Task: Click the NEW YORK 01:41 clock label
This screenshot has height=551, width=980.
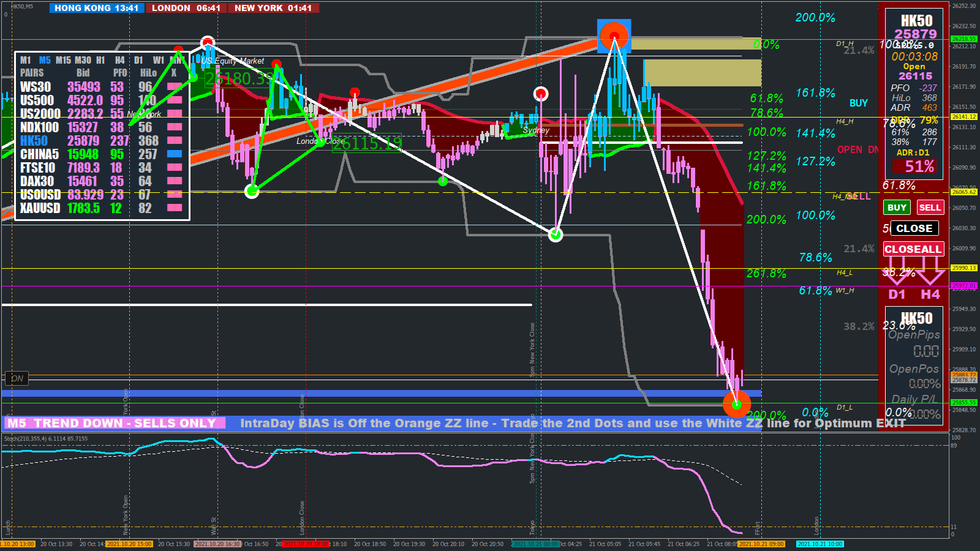Action: (273, 8)
